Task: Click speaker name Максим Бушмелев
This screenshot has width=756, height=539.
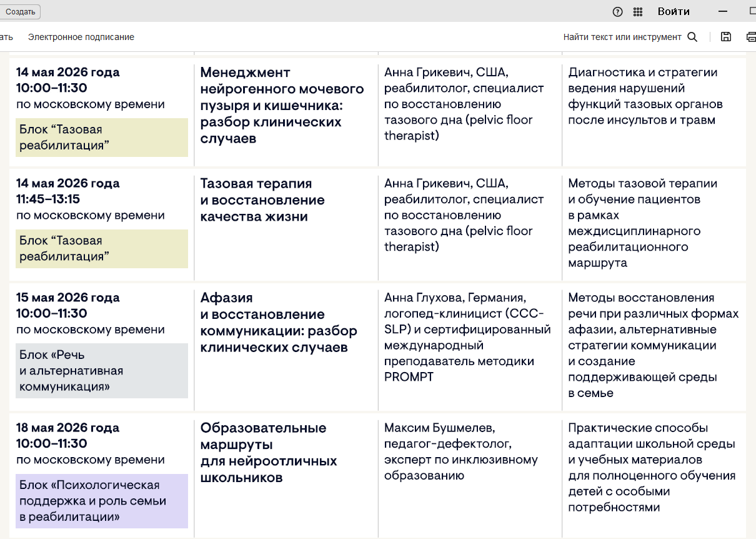Action: 439,428
